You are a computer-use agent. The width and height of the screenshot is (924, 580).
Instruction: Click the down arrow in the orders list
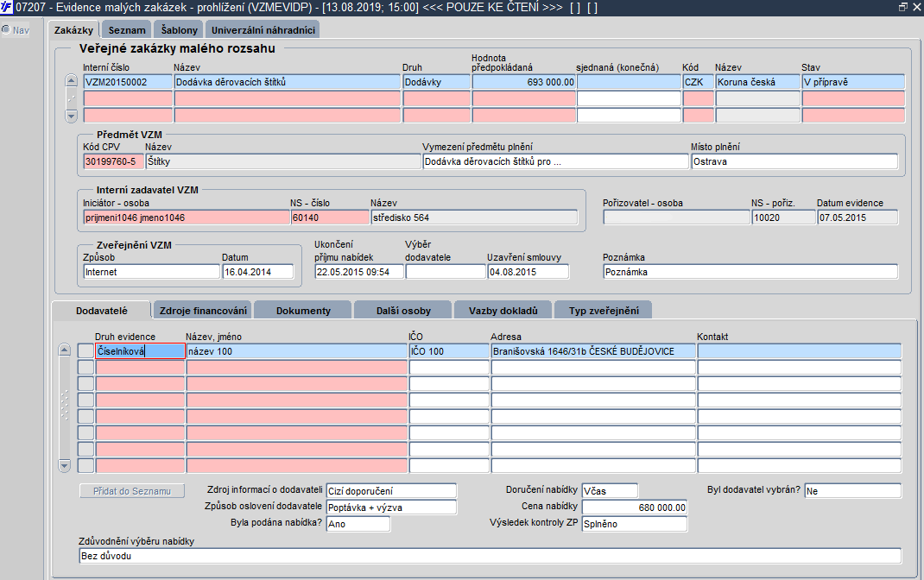pos(72,116)
